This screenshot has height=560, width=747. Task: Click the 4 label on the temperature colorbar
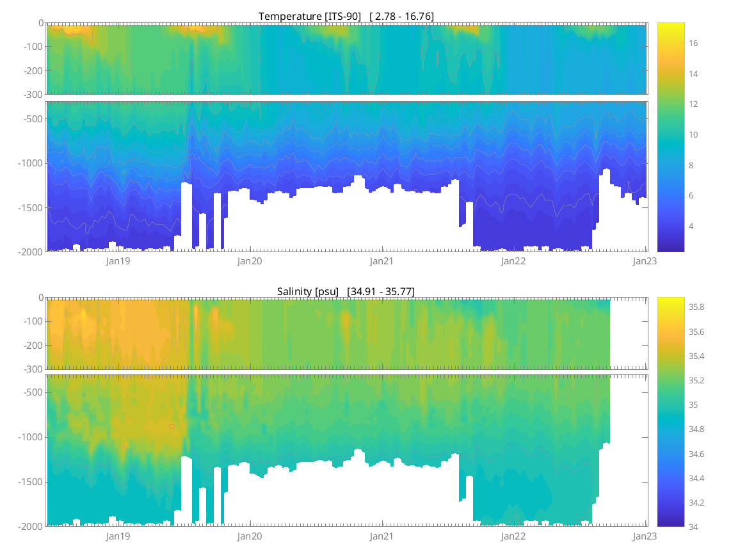point(691,226)
